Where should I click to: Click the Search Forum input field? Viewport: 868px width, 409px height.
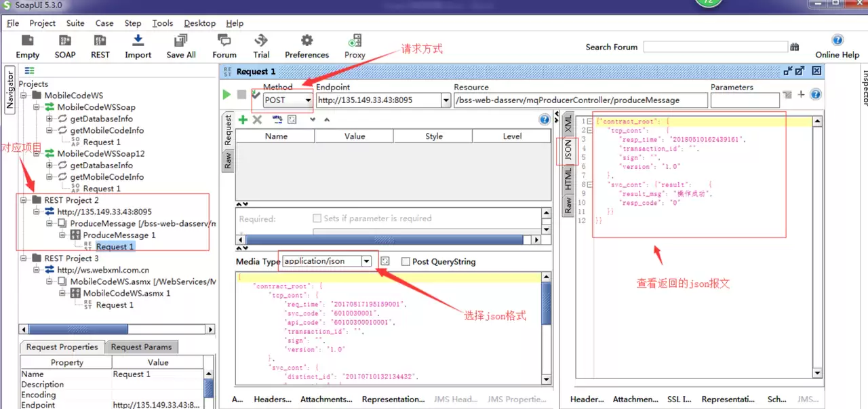tap(715, 47)
